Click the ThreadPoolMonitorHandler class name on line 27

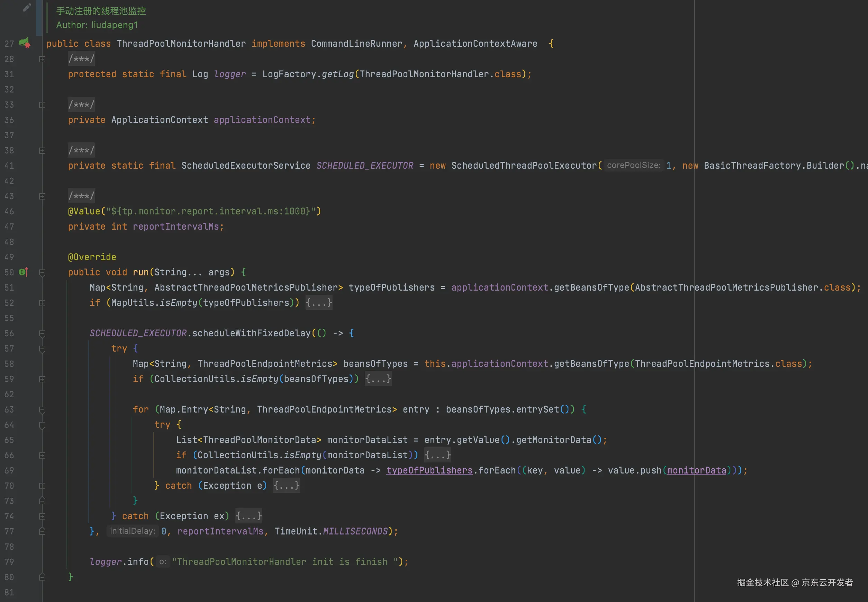pos(181,44)
